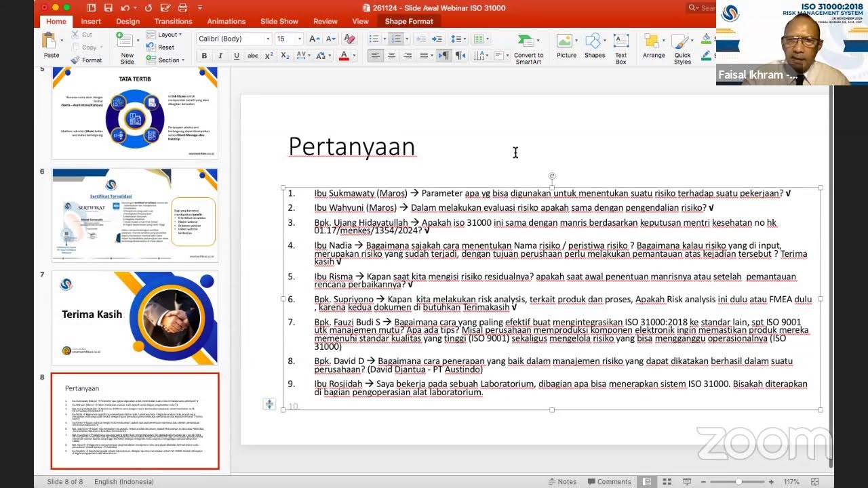Open font color dropdown arrow

pos(354,56)
